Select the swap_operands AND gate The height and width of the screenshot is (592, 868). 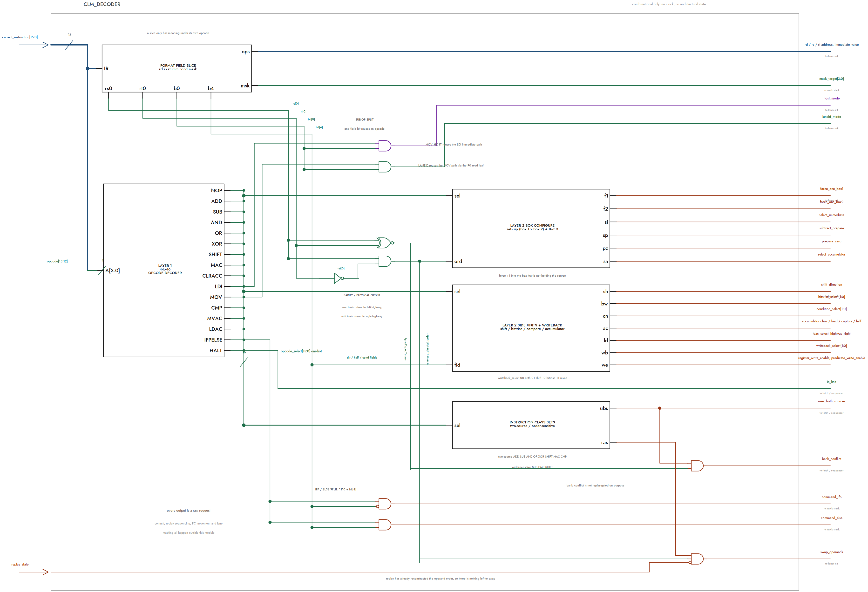pos(696,559)
